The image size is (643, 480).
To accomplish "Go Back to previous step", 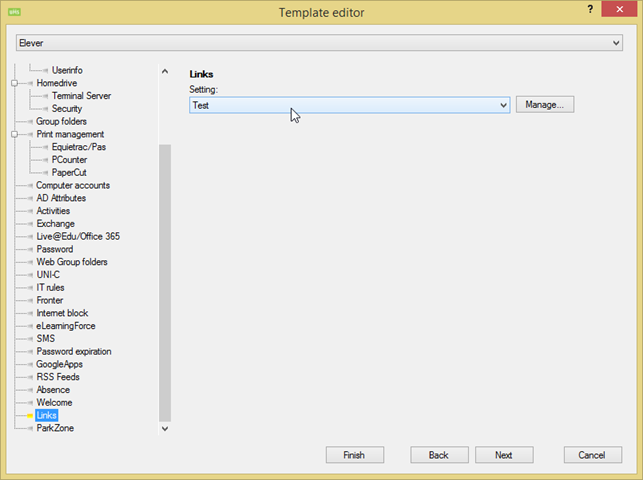I will (439, 455).
